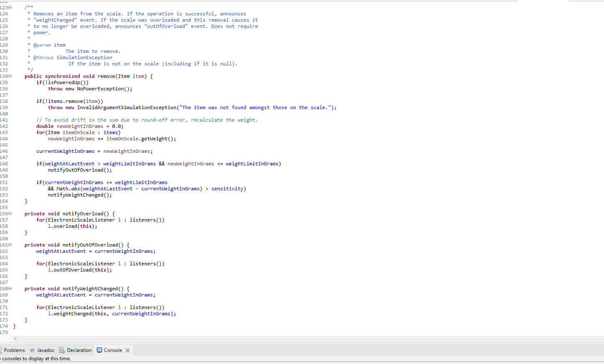The image size is (604, 364).
Task: Collapse the notifyWeightChanged method body
Action: [x=10, y=288]
